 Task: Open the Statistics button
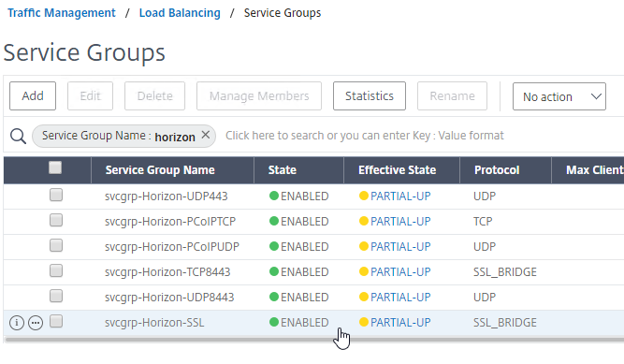(x=370, y=96)
